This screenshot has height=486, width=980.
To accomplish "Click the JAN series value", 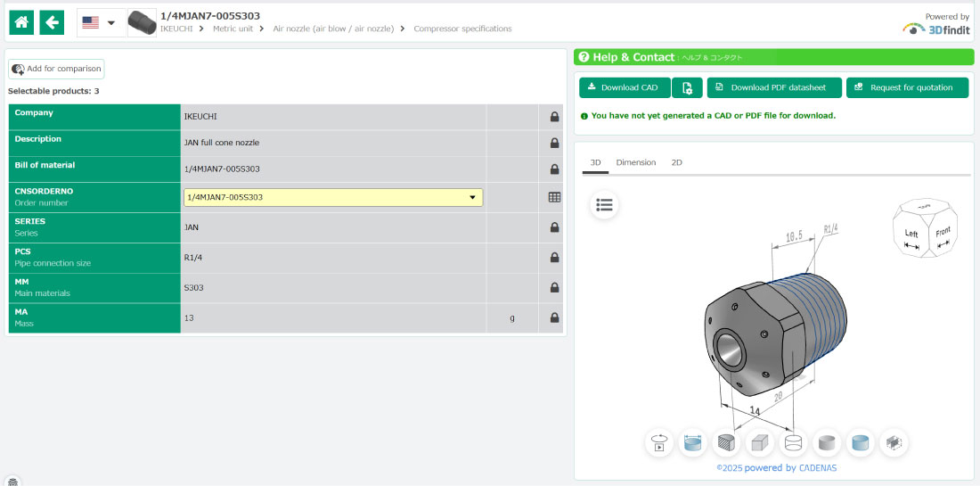I will pos(192,227).
